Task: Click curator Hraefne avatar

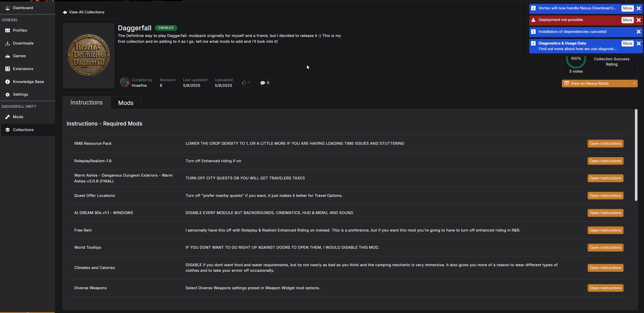Action: pos(125,82)
